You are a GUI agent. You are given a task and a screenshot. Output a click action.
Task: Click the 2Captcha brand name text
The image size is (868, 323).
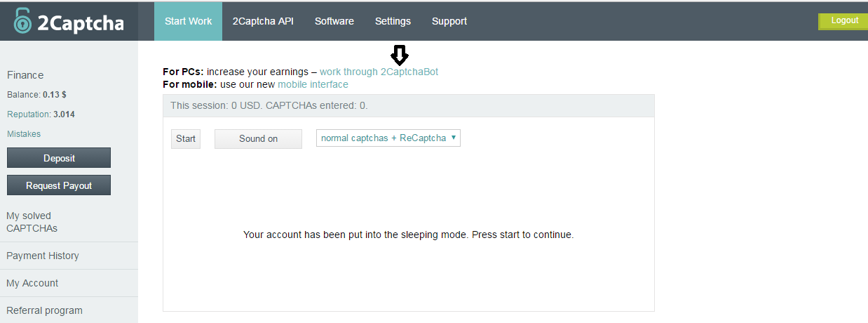click(81, 22)
